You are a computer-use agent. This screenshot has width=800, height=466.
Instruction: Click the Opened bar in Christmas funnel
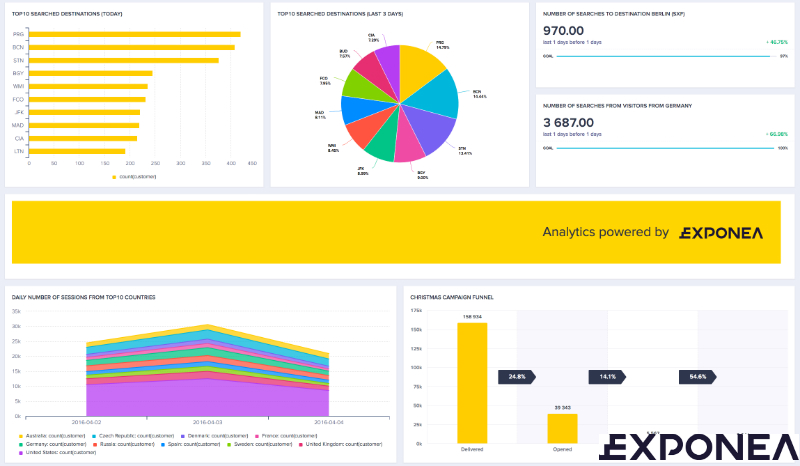click(562, 428)
